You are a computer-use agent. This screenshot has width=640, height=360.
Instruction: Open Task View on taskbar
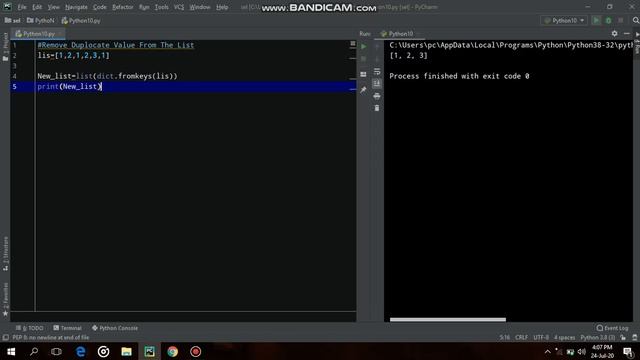point(56,351)
